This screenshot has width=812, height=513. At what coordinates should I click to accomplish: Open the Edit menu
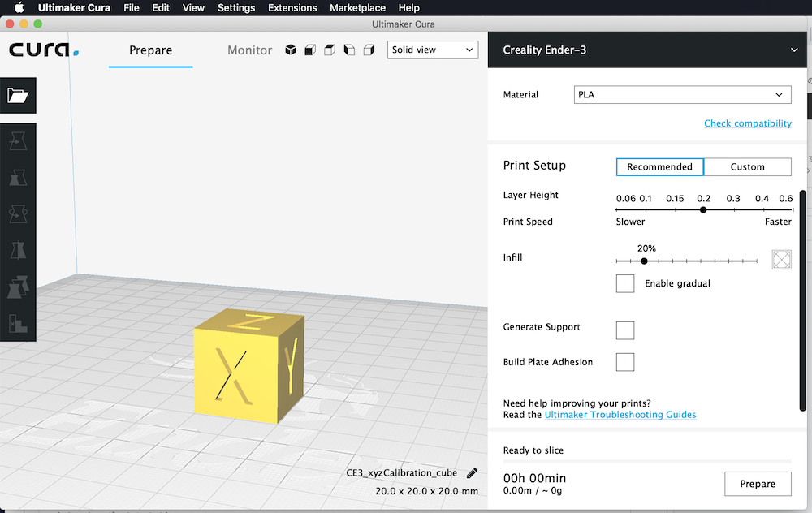pyautogui.click(x=161, y=8)
